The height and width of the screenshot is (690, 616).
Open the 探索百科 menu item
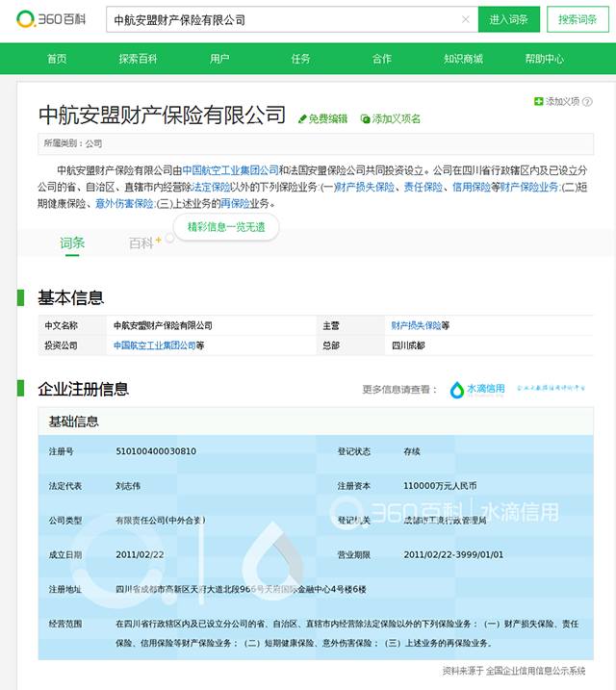pyautogui.click(x=138, y=59)
